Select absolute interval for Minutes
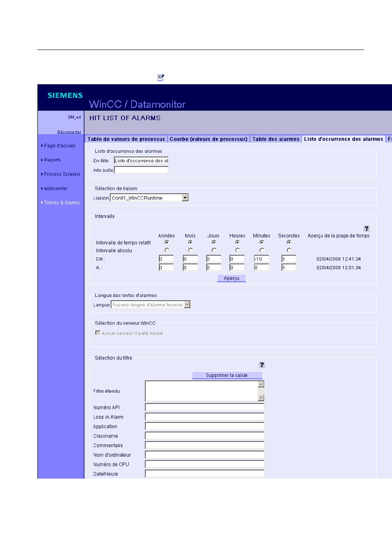The height and width of the screenshot is (555, 392). pos(262,250)
